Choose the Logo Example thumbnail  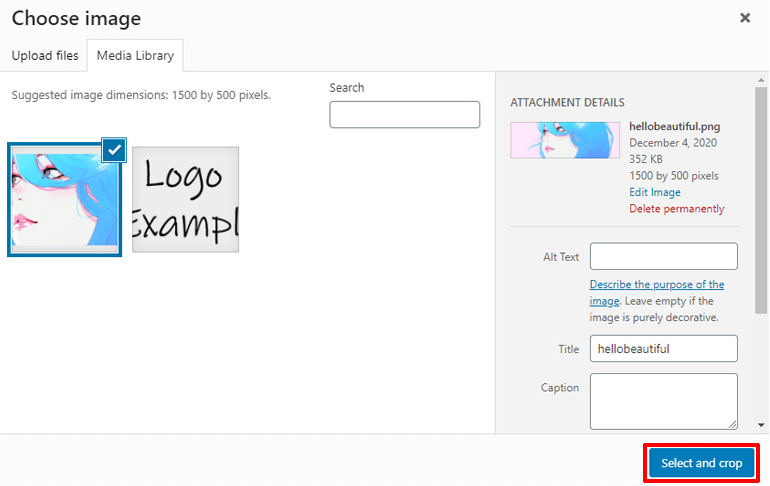[186, 200]
